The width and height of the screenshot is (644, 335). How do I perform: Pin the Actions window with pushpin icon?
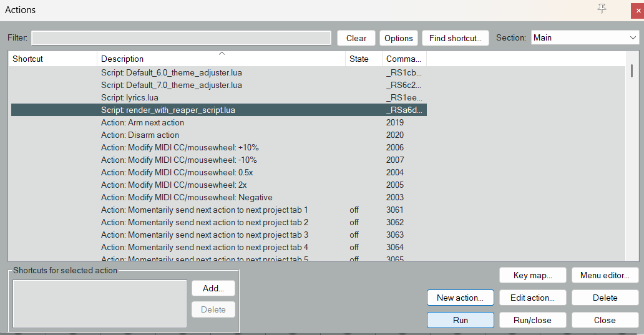click(602, 9)
